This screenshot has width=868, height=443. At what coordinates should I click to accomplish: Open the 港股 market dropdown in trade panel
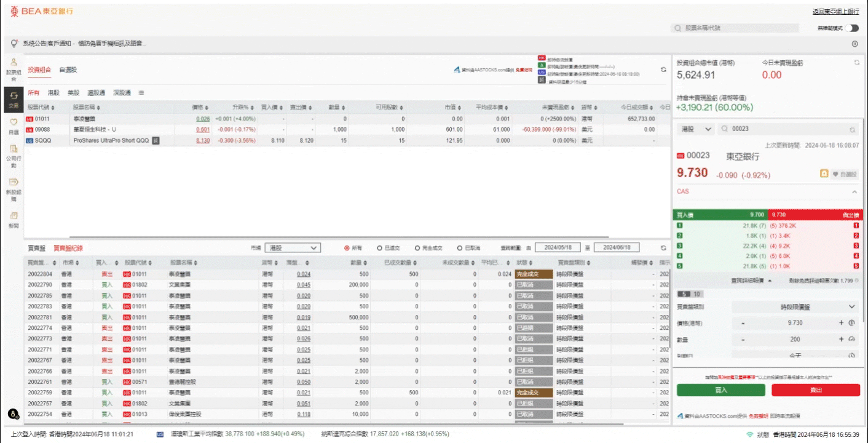coord(696,129)
